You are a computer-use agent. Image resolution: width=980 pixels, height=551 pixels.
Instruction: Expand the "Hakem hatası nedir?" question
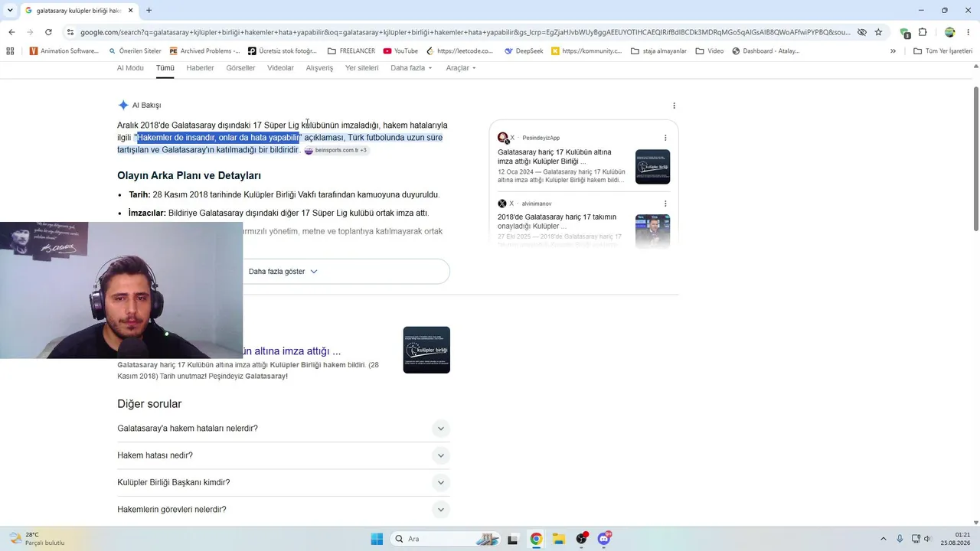283,455
